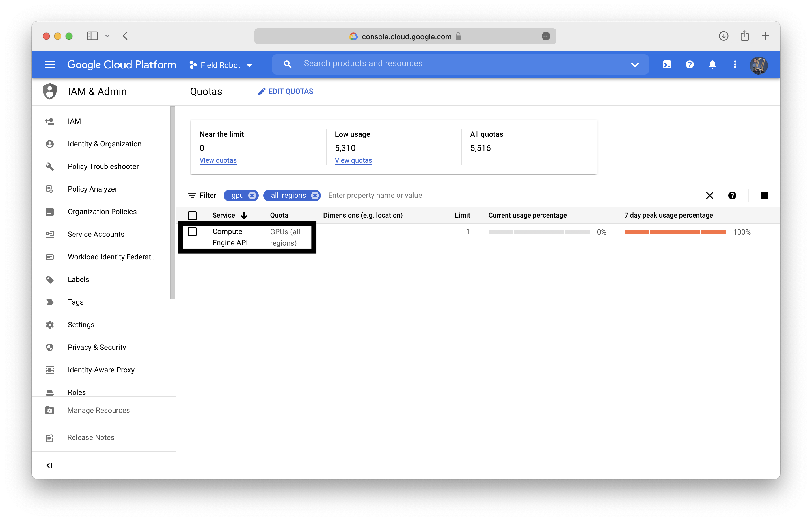Screen dimensions: 812x521
Task: Click the Tags icon in sidebar
Action: point(50,302)
